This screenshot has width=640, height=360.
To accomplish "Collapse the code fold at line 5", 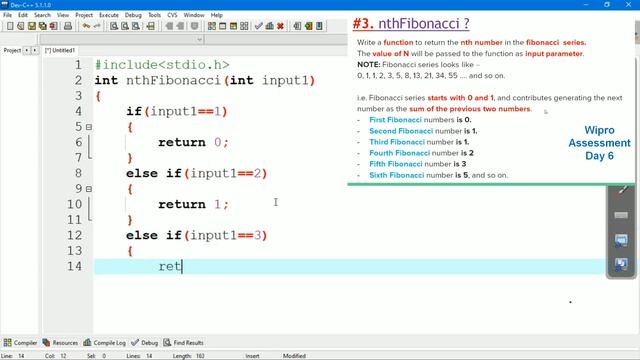I will pyautogui.click(x=89, y=127).
